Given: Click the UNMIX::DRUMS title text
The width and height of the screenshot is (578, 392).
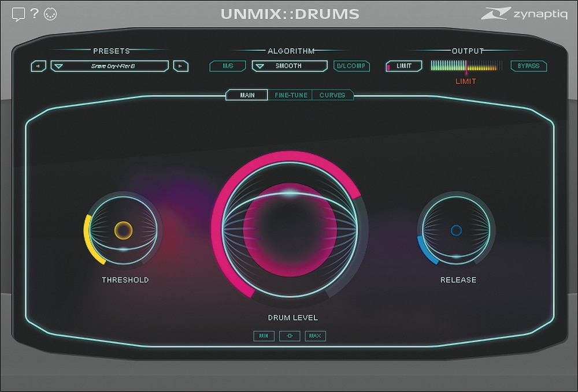Looking at the screenshot, I should (x=290, y=14).
